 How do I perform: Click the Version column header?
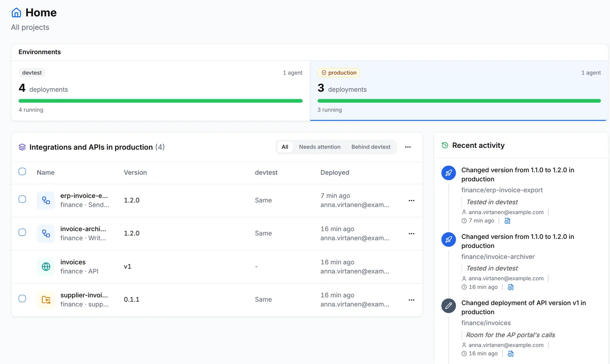pos(135,172)
